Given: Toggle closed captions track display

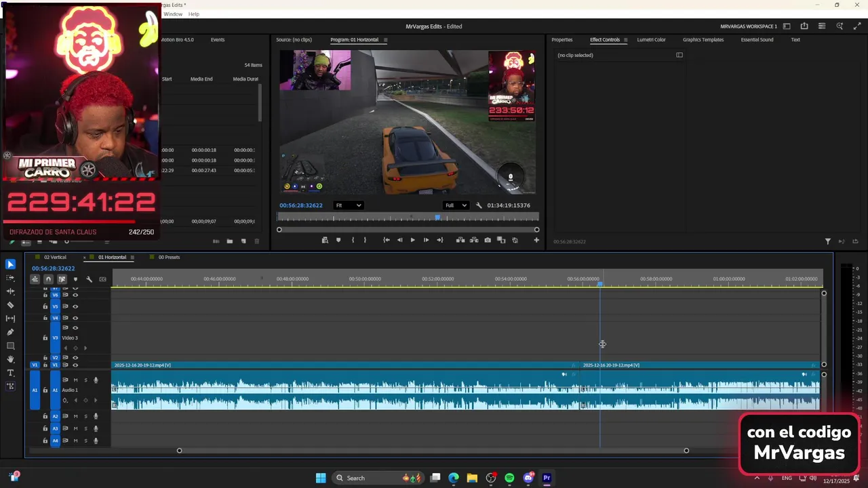Looking at the screenshot, I should point(102,279).
